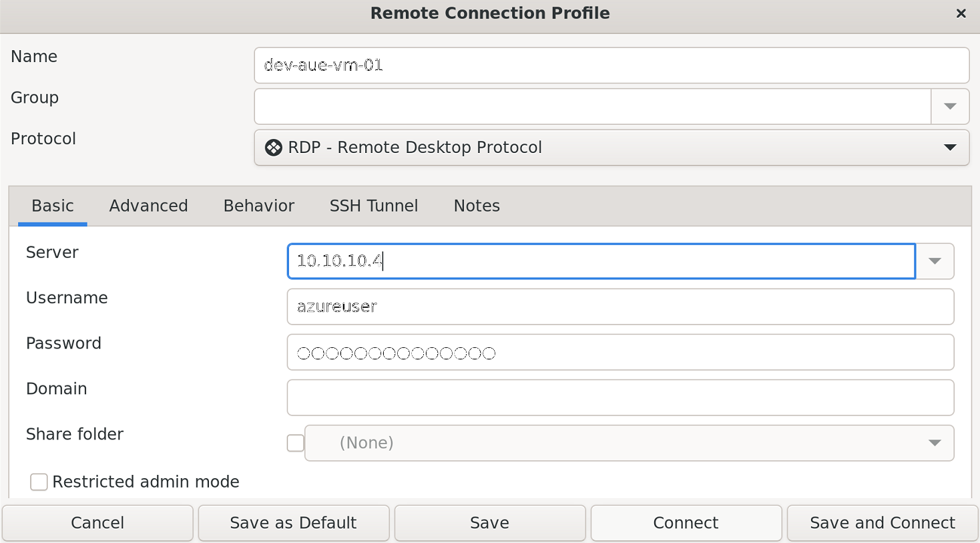Click the Name field showing dev-aue-vm-01
Image resolution: width=980 pixels, height=543 pixels.
coord(611,65)
